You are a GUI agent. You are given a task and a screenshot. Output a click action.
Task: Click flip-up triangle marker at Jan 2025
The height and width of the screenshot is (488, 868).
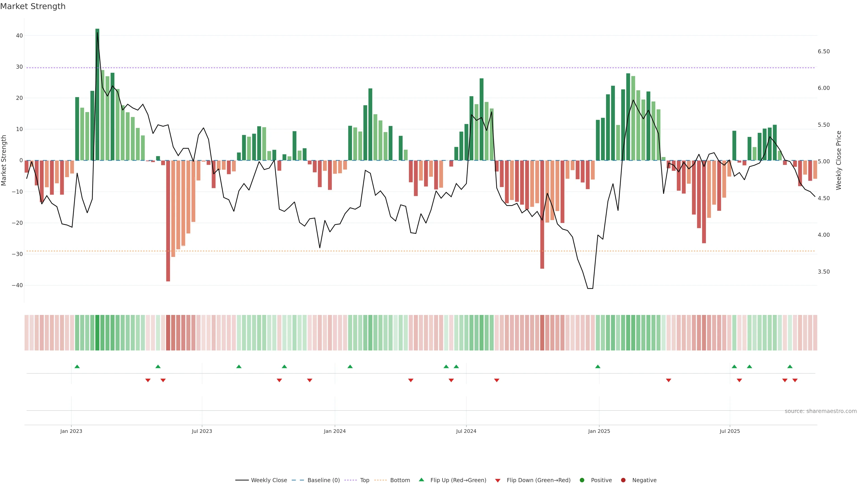(x=598, y=366)
